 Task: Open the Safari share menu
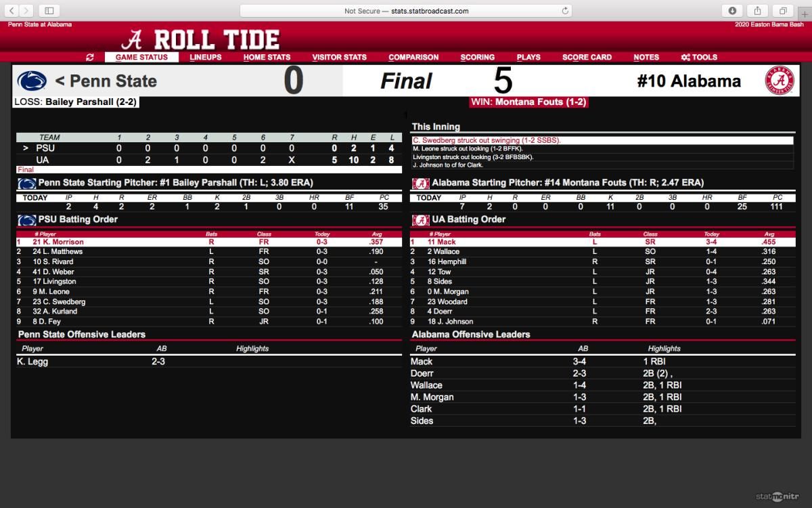coord(757,11)
